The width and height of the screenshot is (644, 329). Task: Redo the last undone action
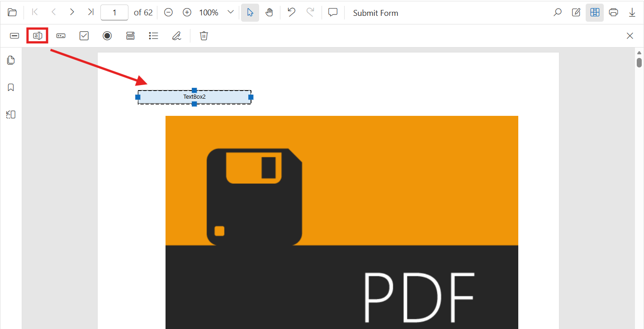pyautogui.click(x=310, y=12)
